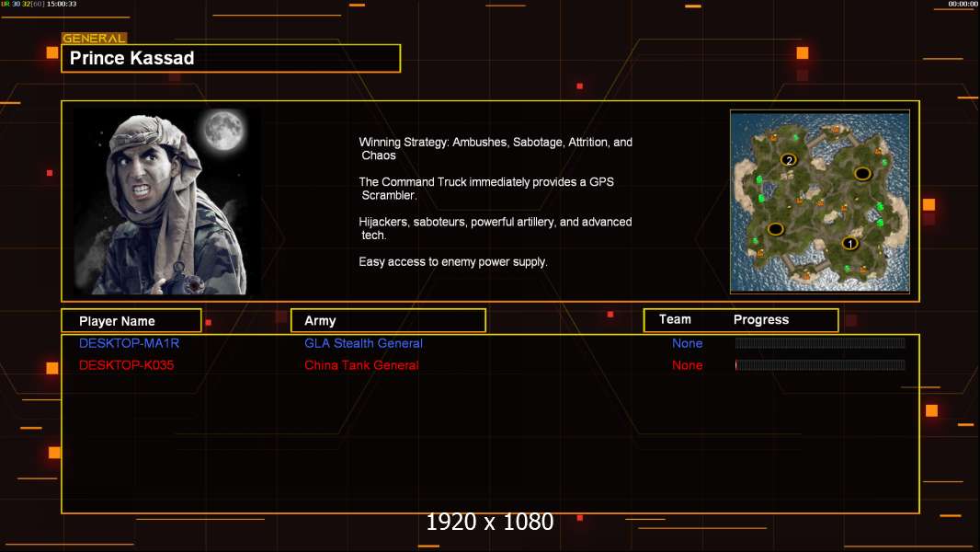980x552 pixels.
Task: Click the 15:00:33 clock readout
Action: (x=62, y=4)
